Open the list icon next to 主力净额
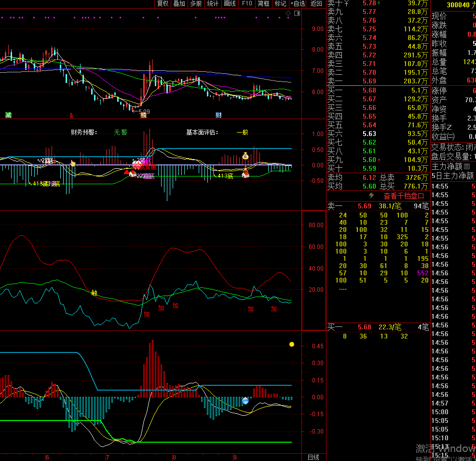 tap(467, 166)
